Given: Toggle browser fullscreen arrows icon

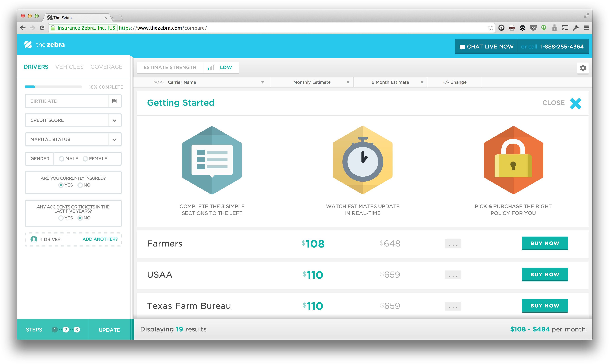Looking at the screenshot, I should (x=586, y=15).
